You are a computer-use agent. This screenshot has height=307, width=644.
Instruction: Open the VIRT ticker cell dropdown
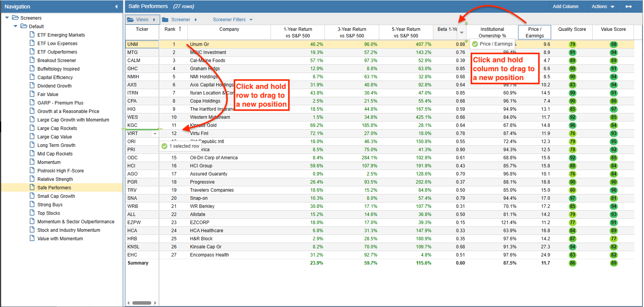pos(155,134)
